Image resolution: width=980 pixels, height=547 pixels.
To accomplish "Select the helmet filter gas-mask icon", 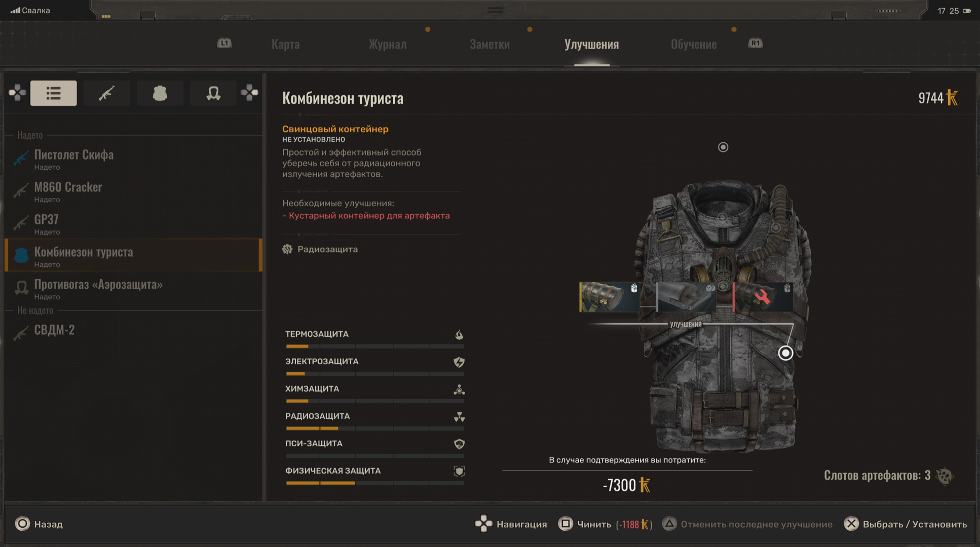I will click(213, 93).
